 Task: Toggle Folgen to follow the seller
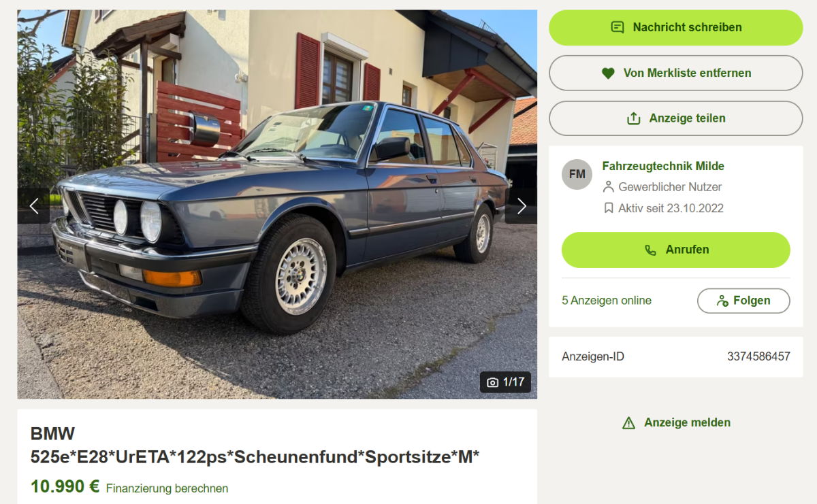click(743, 301)
